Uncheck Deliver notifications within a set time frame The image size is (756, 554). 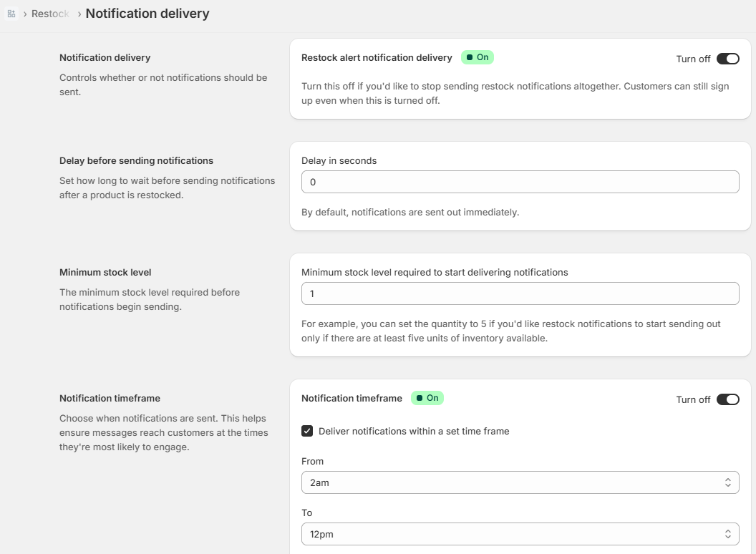[x=307, y=431]
